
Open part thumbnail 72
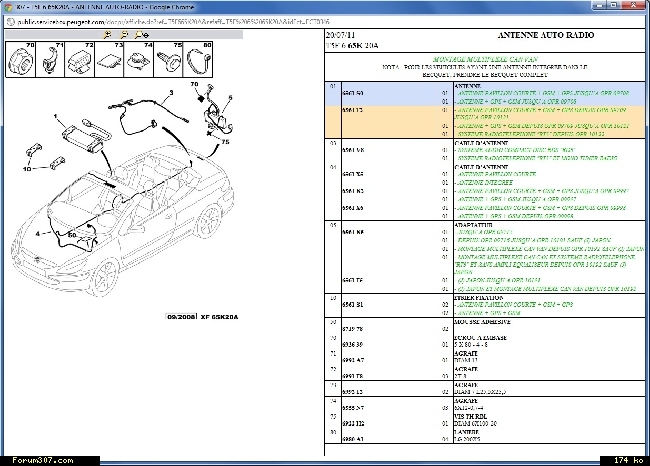pyautogui.click(x=80, y=59)
